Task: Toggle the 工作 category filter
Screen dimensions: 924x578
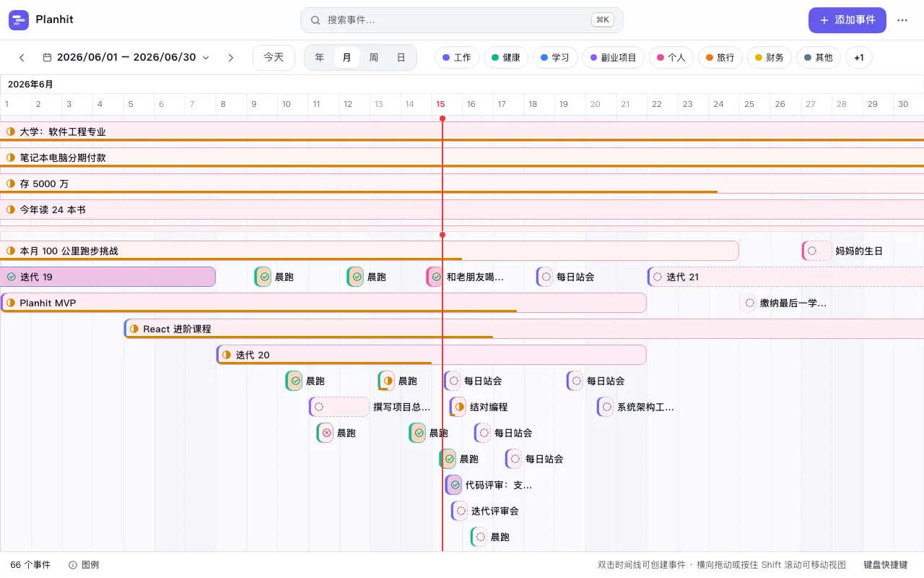Action: click(x=457, y=58)
